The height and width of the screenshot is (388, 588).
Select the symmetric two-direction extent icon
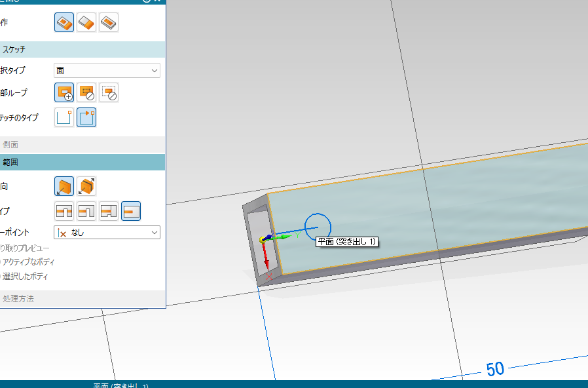(x=86, y=187)
